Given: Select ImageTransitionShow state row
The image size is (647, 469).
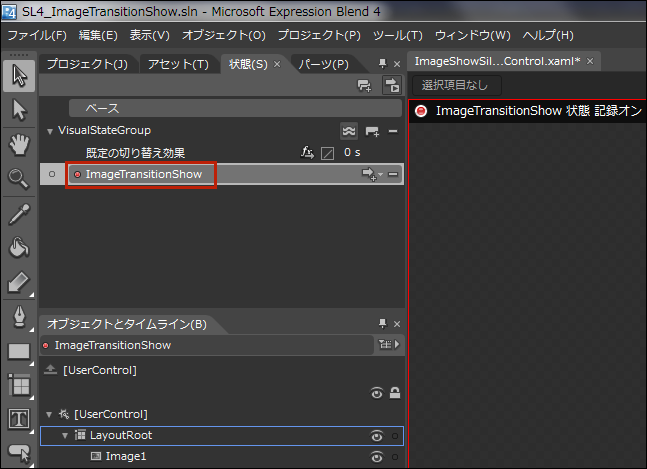Looking at the screenshot, I should pyautogui.click(x=222, y=174).
